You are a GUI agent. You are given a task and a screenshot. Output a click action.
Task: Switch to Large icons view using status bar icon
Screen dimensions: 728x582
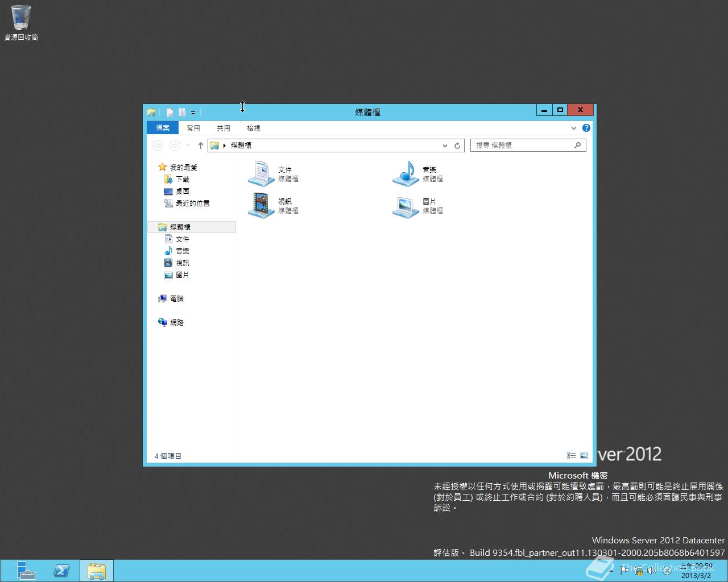pyautogui.click(x=584, y=456)
